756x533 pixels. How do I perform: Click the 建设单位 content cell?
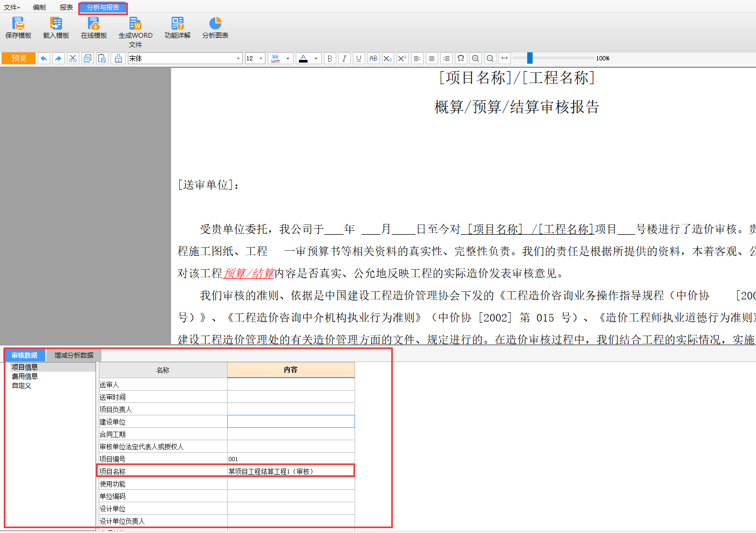[x=291, y=422]
